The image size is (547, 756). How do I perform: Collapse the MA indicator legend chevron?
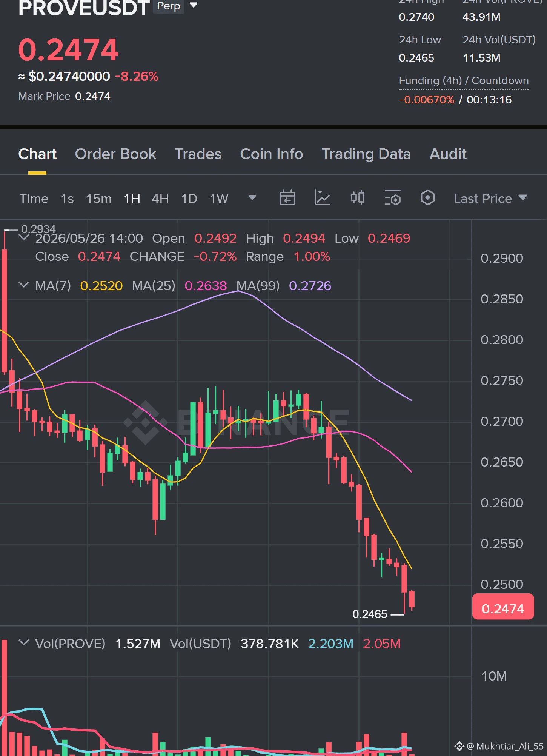[x=24, y=285]
